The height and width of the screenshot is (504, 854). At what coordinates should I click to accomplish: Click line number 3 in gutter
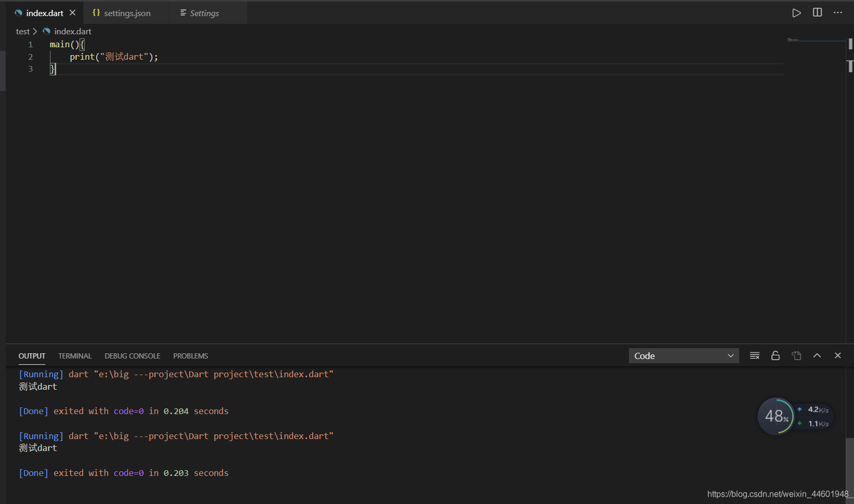click(31, 69)
